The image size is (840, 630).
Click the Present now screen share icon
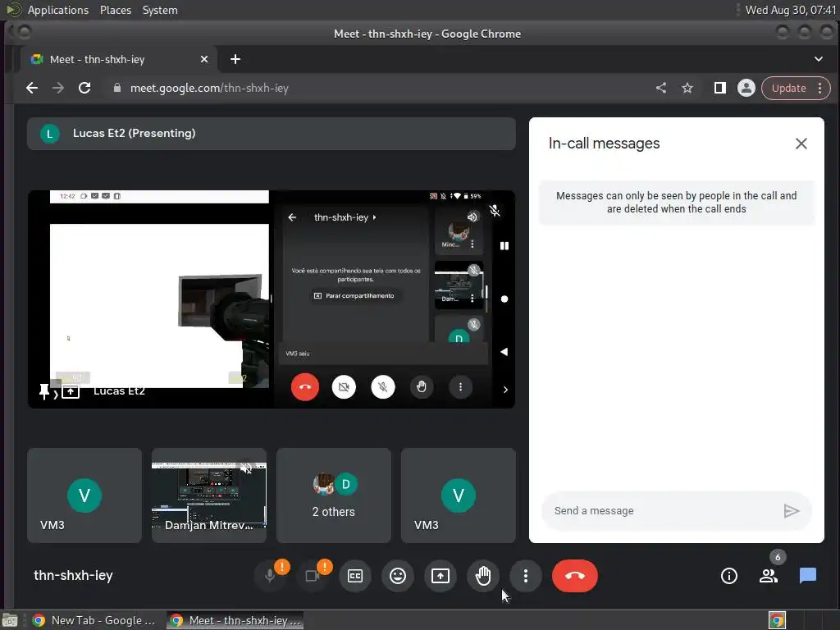pyautogui.click(x=441, y=576)
